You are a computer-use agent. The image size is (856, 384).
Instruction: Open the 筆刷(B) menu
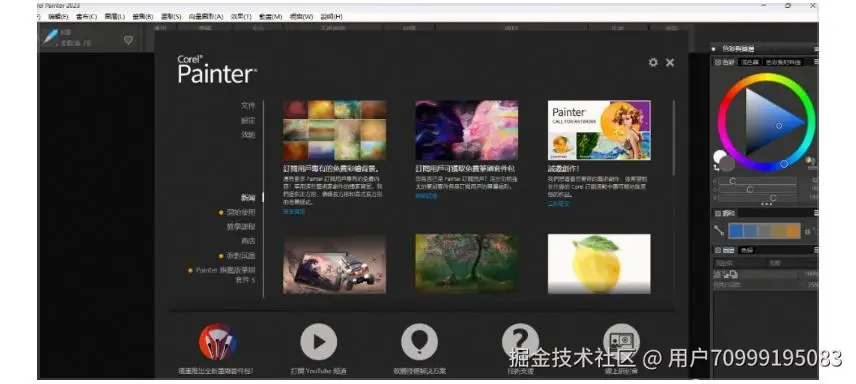pyautogui.click(x=143, y=16)
